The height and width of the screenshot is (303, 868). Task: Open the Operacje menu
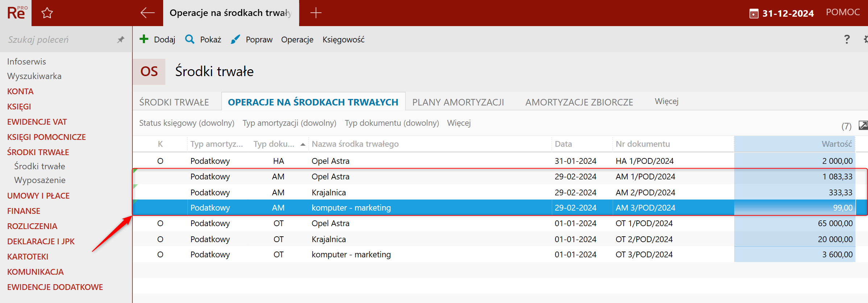click(x=297, y=40)
